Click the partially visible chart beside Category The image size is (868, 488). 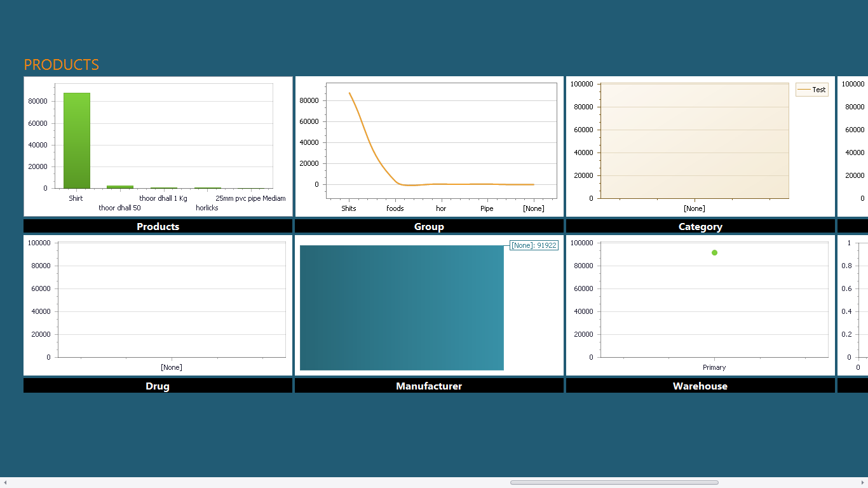[x=853, y=146]
